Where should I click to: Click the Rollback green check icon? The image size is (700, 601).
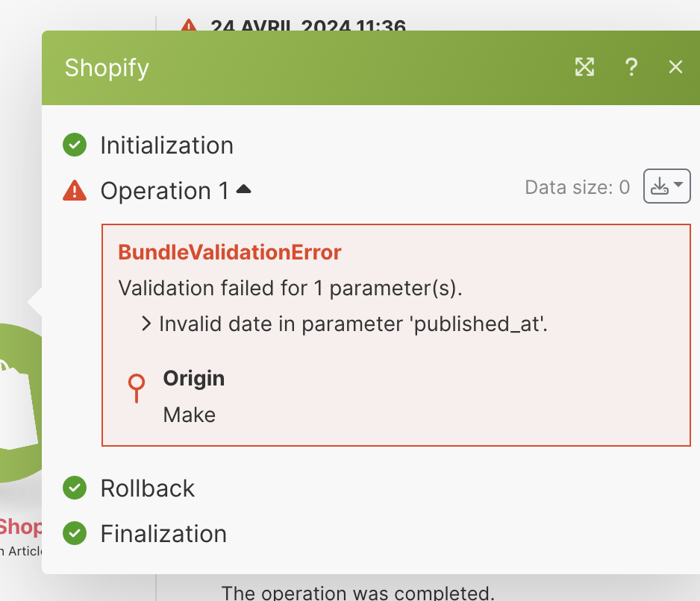click(x=75, y=488)
